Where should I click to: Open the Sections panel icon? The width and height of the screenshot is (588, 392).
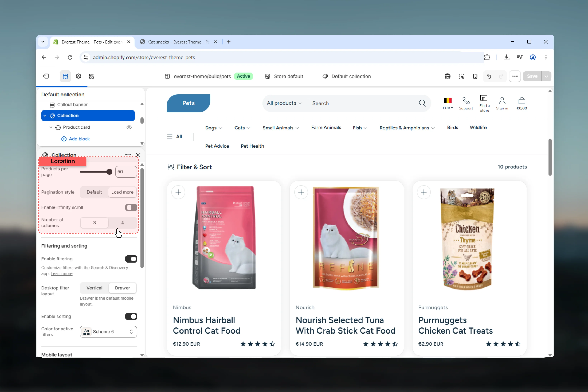click(x=65, y=76)
